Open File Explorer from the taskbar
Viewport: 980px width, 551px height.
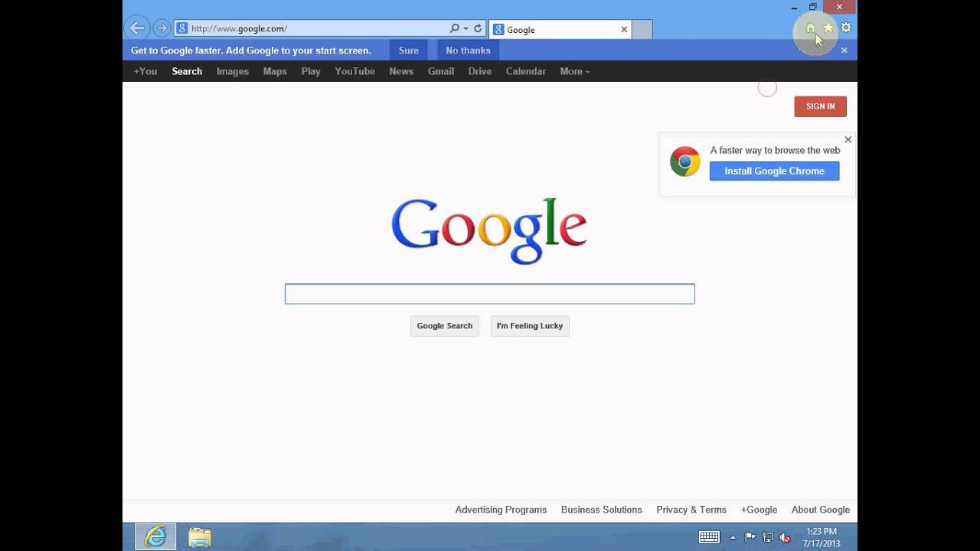(x=200, y=536)
